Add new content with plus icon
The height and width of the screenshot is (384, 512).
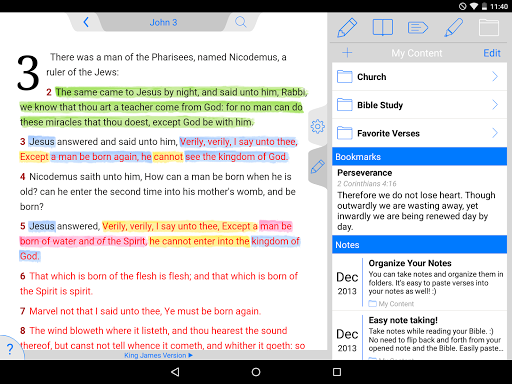coord(347,53)
